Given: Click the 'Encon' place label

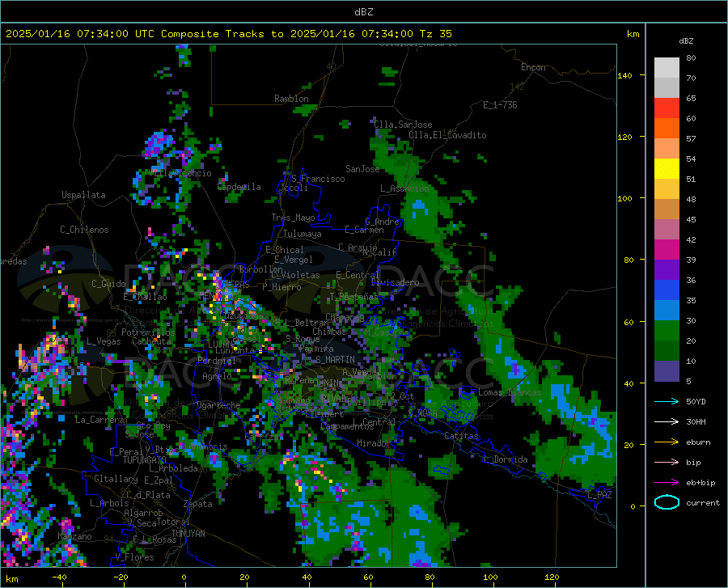Looking at the screenshot, I should click(x=533, y=67).
